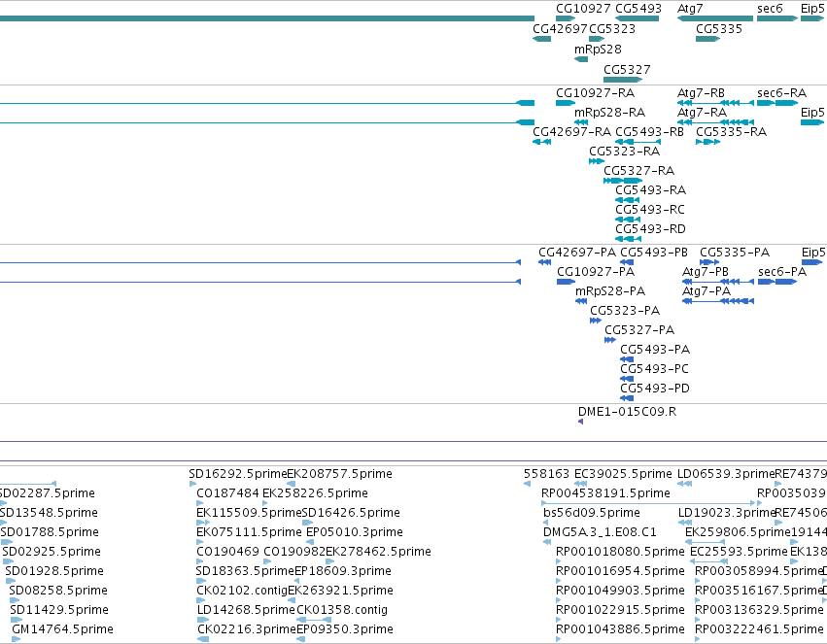Select the CG42697-RA transcript label
The height and width of the screenshot is (644, 827).
pyautogui.click(x=572, y=132)
